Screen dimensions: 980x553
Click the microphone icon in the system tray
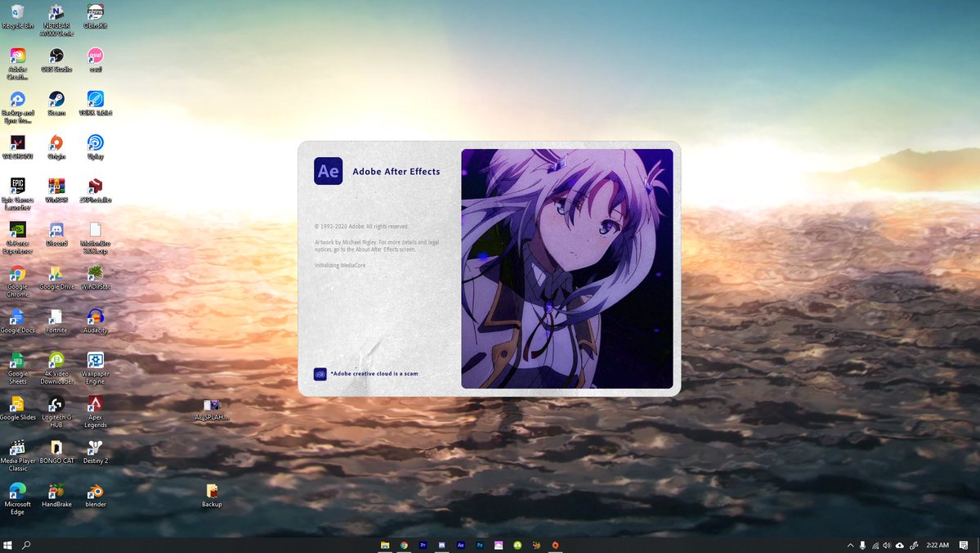(862, 545)
